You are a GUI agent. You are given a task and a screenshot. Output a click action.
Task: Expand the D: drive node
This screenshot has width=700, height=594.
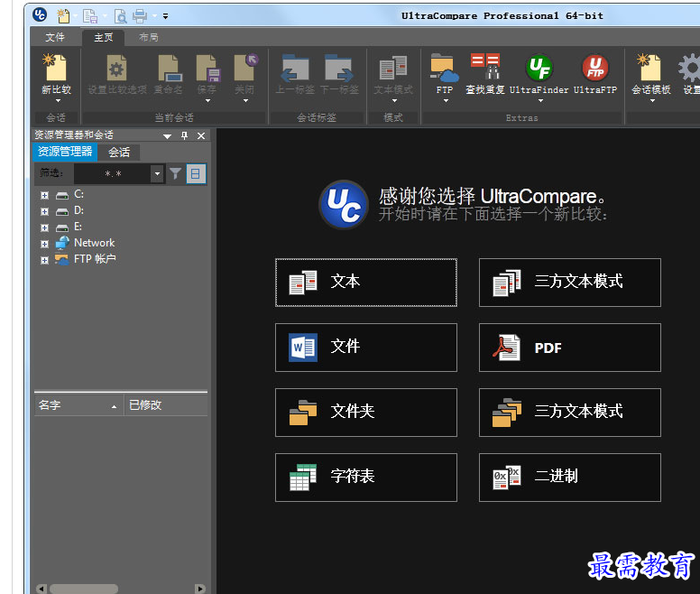[44, 211]
